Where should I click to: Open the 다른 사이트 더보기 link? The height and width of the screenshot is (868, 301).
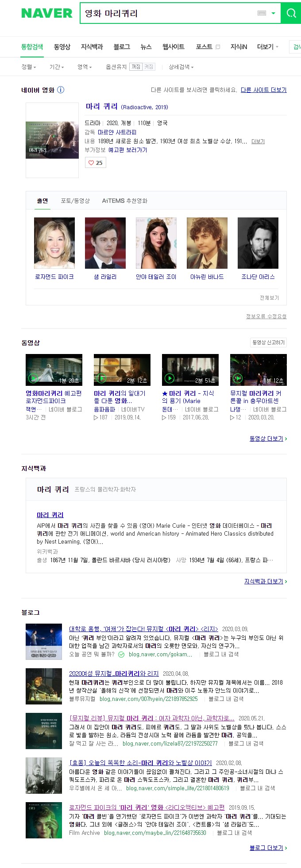263,90
